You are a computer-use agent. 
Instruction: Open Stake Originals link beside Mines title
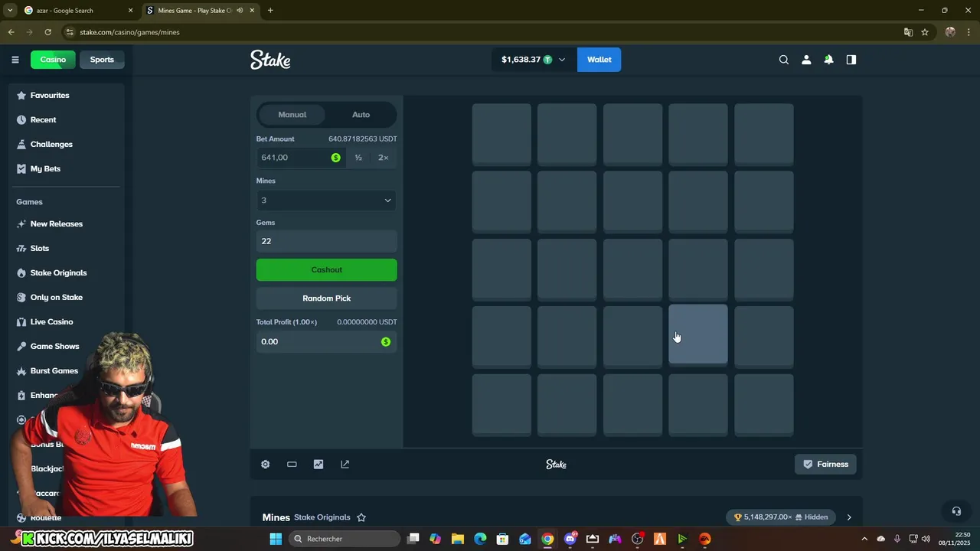[x=323, y=517]
